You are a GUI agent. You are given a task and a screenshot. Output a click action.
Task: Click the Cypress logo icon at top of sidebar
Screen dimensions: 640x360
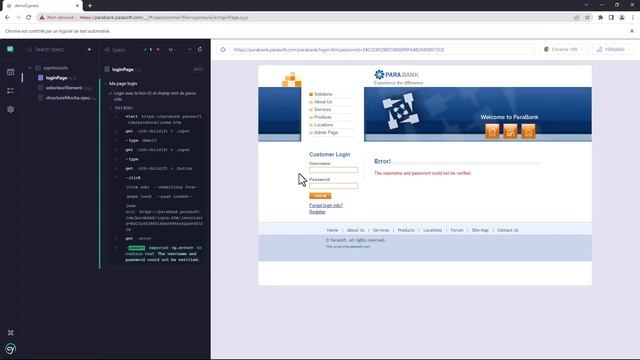tap(10, 49)
